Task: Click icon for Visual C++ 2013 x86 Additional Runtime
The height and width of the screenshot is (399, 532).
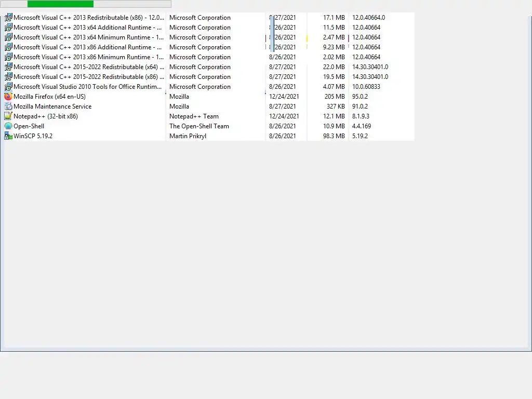Action: [x=8, y=47]
